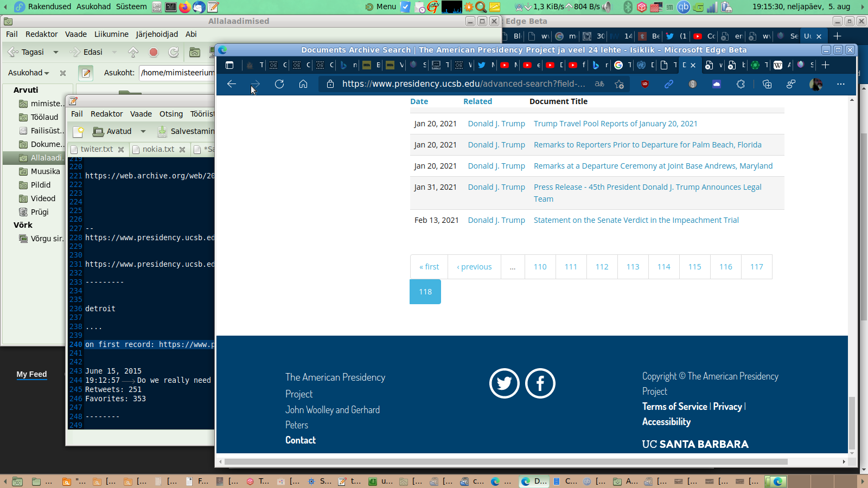This screenshot has height=488, width=868.
Task: Close the active Edge tab
Action: (x=693, y=65)
